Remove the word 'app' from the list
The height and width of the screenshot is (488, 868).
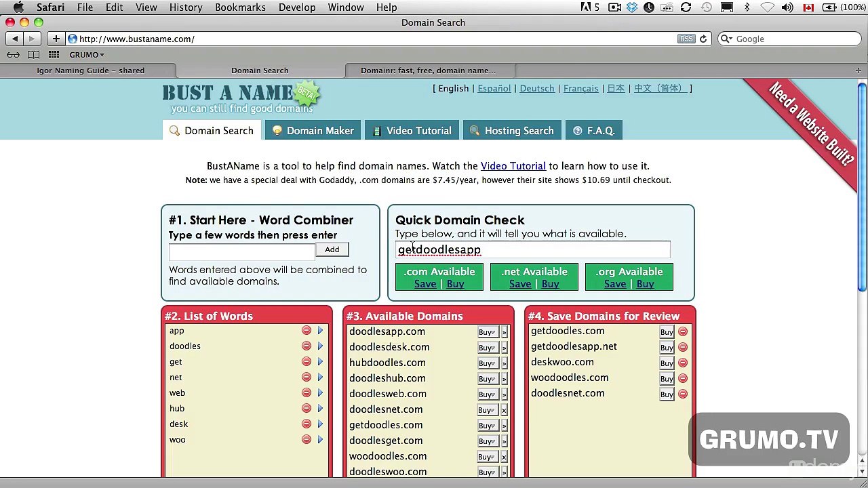click(307, 331)
